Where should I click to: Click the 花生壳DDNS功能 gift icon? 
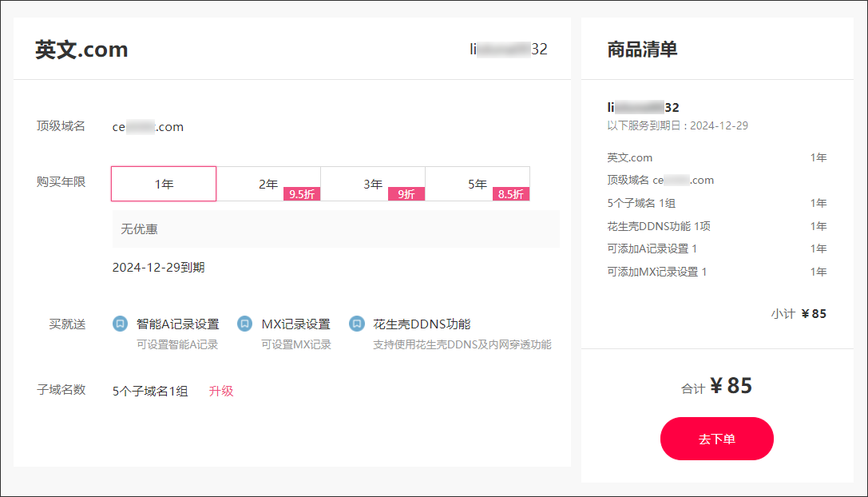tap(357, 324)
